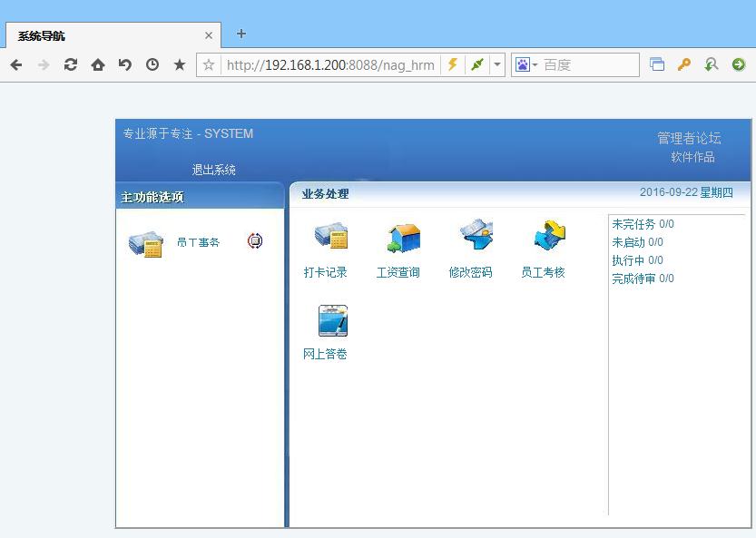Click into the 百度 search field
The width and height of the screenshot is (756, 538).
[x=588, y=64]
